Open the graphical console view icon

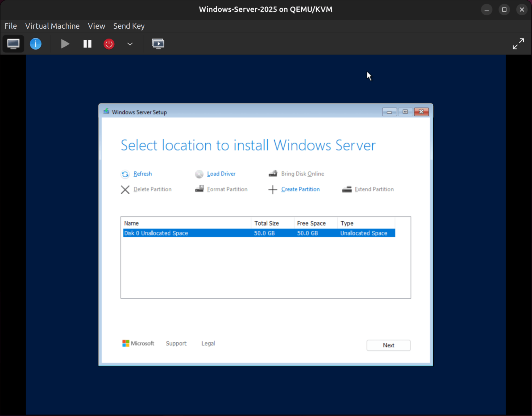13,44
